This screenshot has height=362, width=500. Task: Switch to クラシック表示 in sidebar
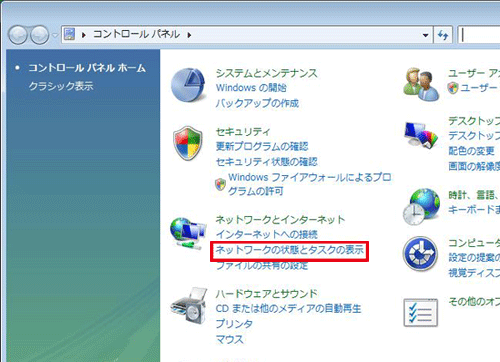(61, 86)
